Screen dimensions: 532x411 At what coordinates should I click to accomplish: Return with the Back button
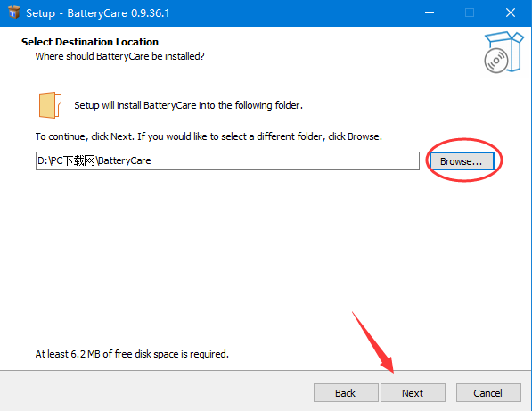(x=346, y=393)
